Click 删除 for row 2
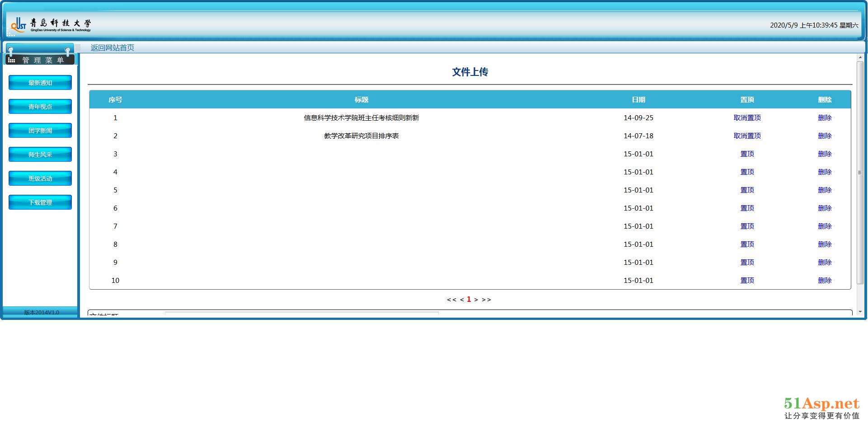This screenshot has width=868, height=427. (825, 136)
